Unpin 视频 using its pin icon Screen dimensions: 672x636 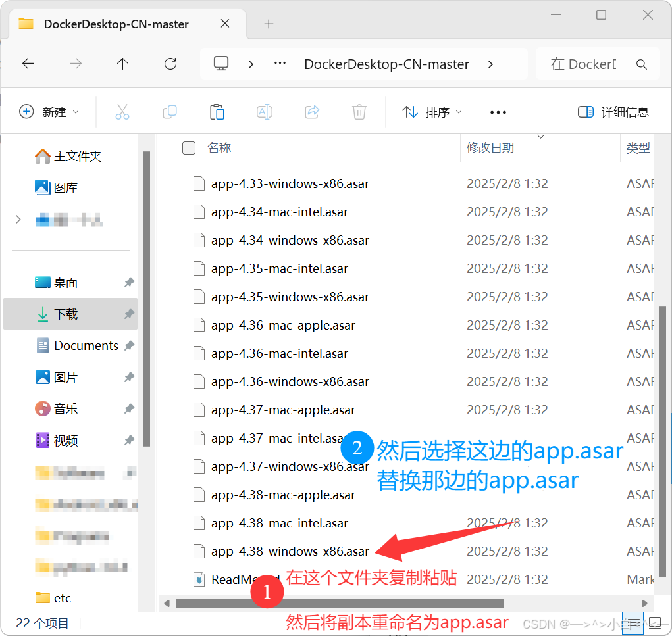pos(129,440)
